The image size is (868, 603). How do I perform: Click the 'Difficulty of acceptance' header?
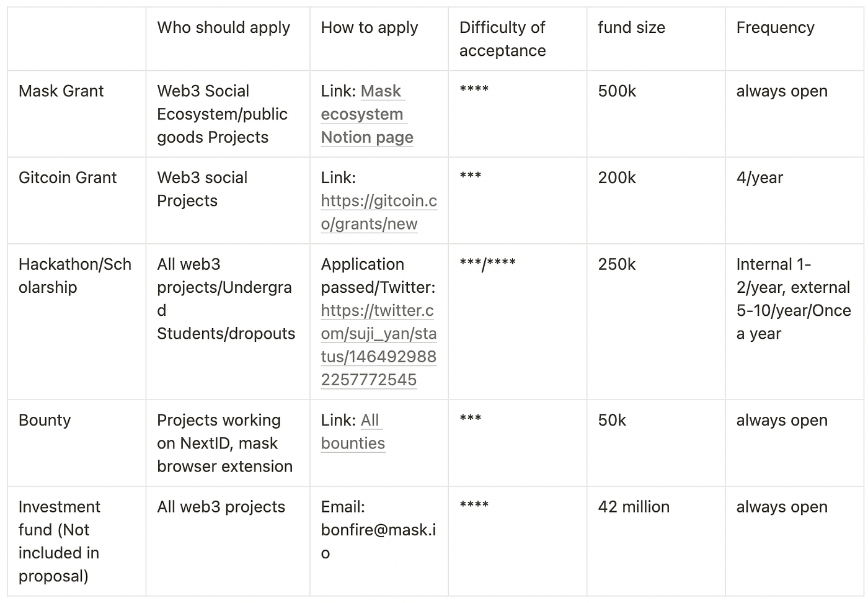click(x=502, y=39)
